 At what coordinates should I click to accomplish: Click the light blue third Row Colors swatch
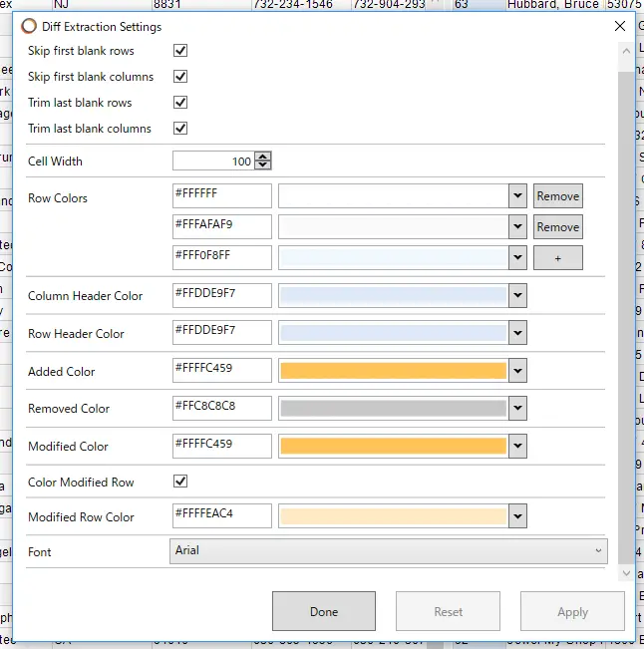[x=393, y=257]
